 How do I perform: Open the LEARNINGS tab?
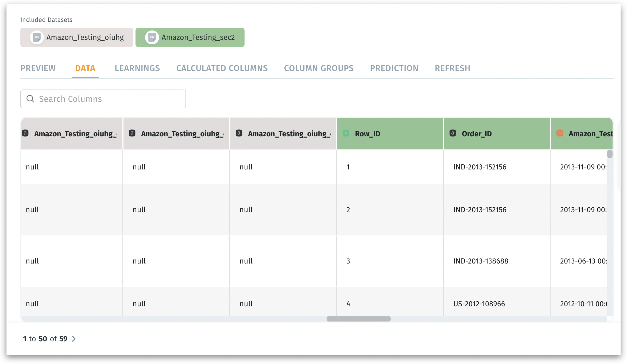[137, 68]
